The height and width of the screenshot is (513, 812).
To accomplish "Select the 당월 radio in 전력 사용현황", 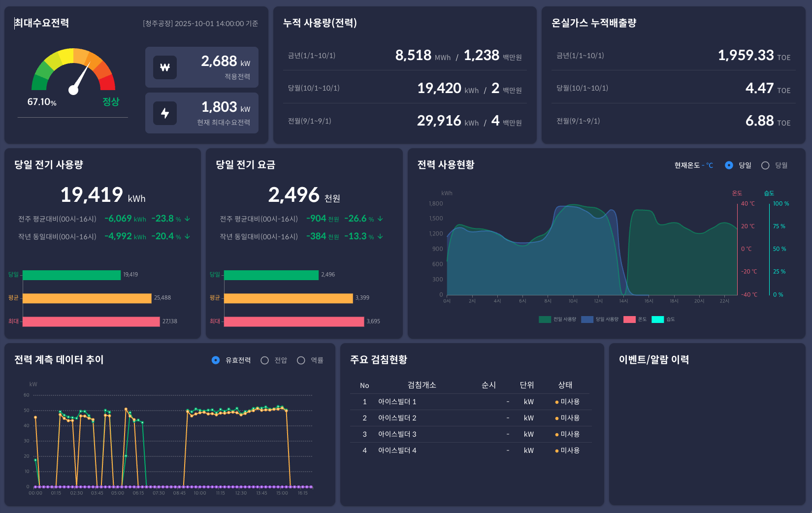I will tap(765, 165).
